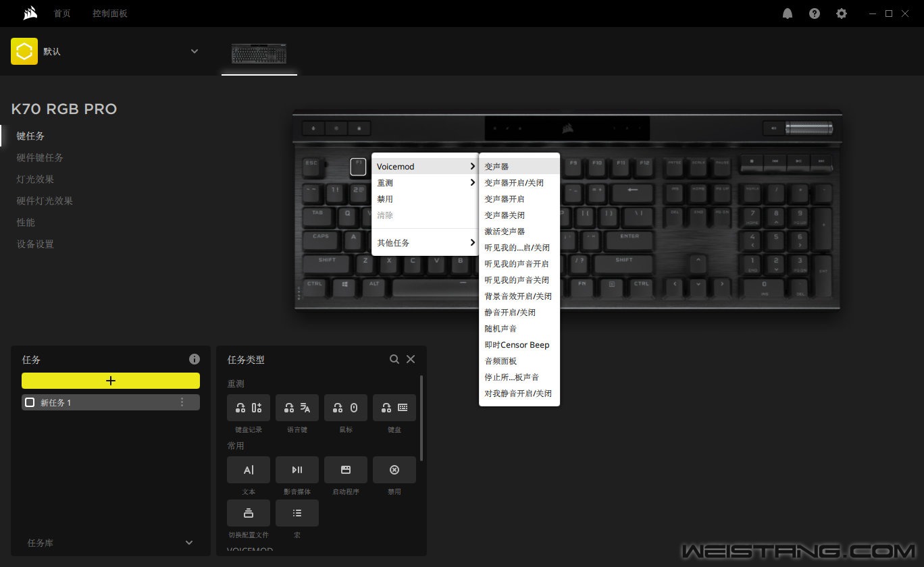Select 听见我的声音关闭 menu entry
The image size is (924, 567).
click(519, 279)
